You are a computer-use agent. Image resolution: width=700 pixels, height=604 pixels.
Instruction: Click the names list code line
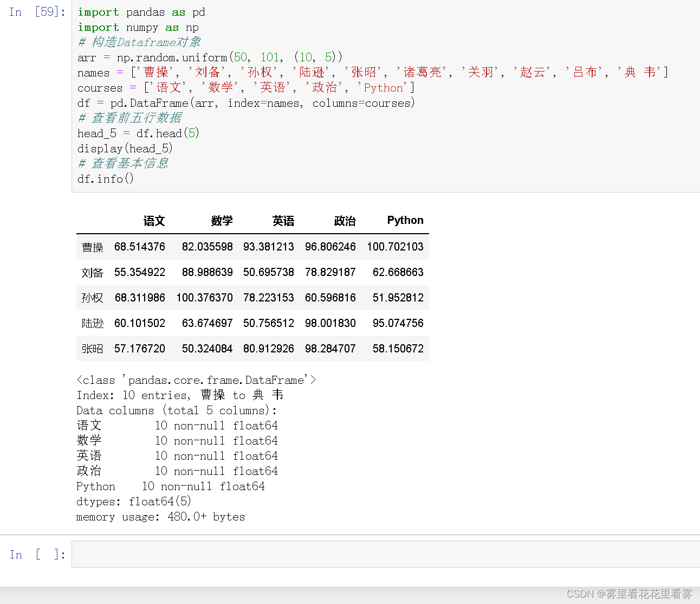coord(373,72)
